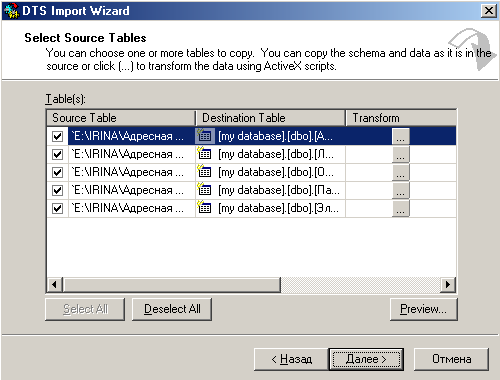This screenshot has height=380, width=500.
Task: Click the horizontal scrollbar right arrow
Action: [x=448, y=285]
